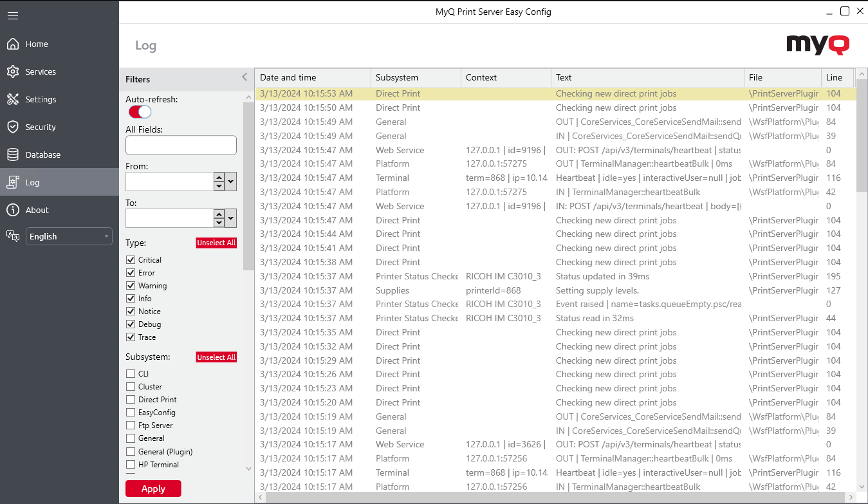Uncheck the Debug log type

[x=129, y=324]
